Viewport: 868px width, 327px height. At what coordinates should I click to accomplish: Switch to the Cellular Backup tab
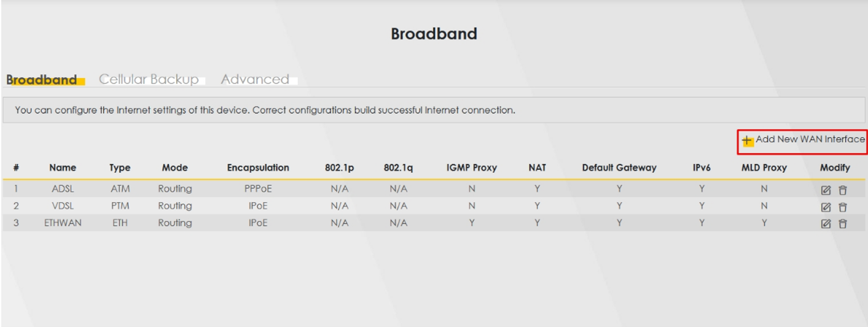click(149, 79)
